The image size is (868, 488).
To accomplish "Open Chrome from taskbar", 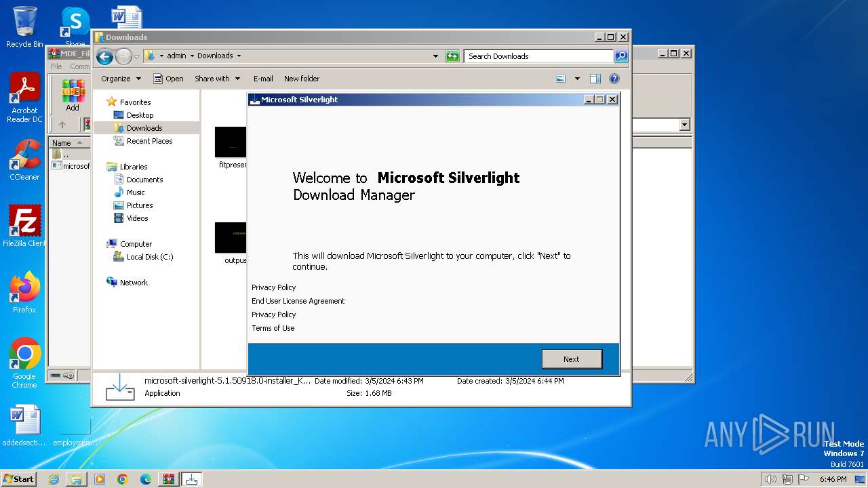I will click(123, 479).
